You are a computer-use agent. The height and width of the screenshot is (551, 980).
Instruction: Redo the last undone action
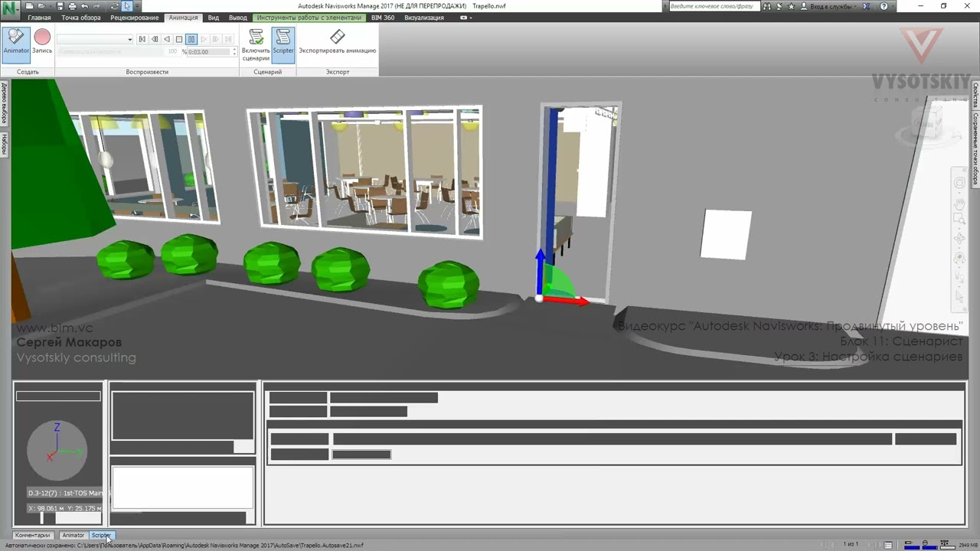click(x=96, y=6)
